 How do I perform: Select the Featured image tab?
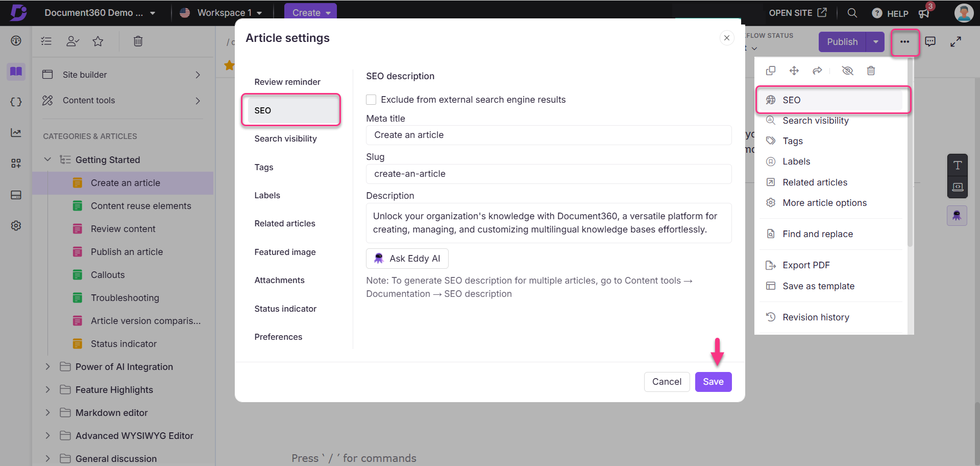click(285, 252)
